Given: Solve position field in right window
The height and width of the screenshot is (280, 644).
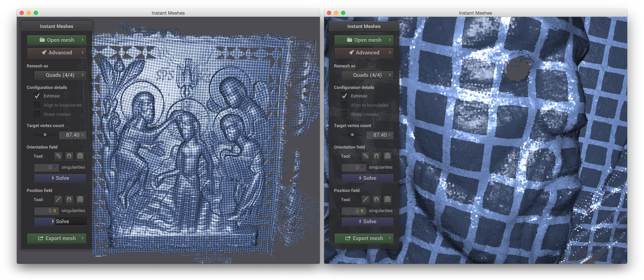Looking at the screenshot, I should [x=367, y=221].
